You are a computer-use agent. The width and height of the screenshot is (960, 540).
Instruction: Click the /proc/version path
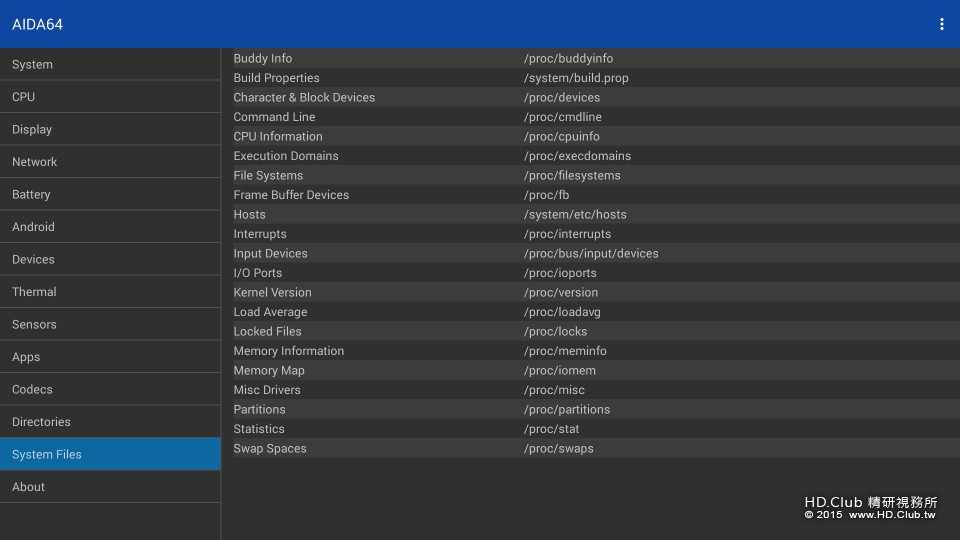[x=561, y=292]
